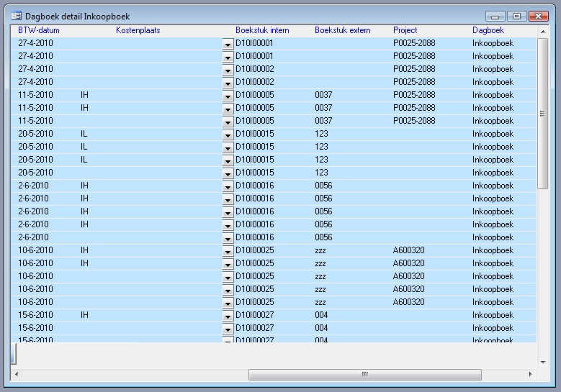This screenshot has height=392, width=561.
Task: Click the Boekstuk intern column header
Action: pyautogui.click(x=262, y=30)
